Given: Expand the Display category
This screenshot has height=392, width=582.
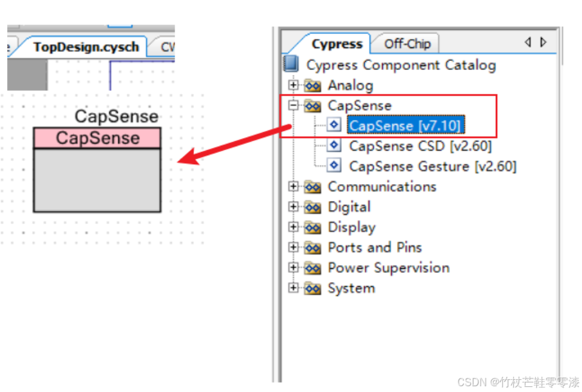Looking at the screenshot, I should click(293, 227).
